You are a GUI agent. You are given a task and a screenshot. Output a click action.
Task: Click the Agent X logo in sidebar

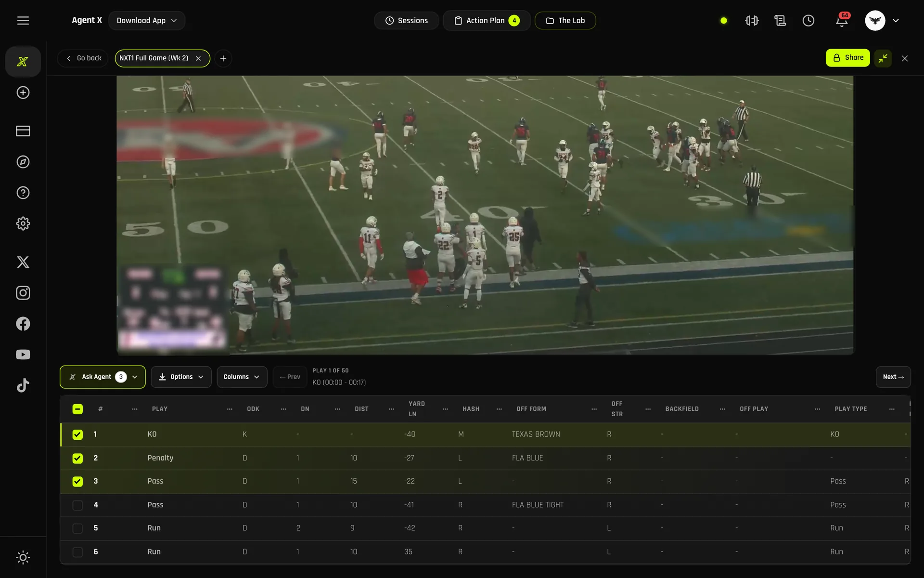coord(23,62)
